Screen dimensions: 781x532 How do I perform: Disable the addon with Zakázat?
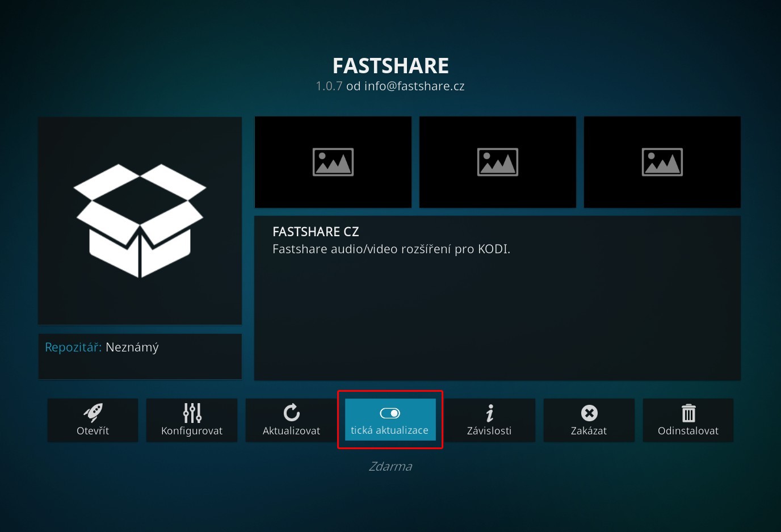point(589,420)
